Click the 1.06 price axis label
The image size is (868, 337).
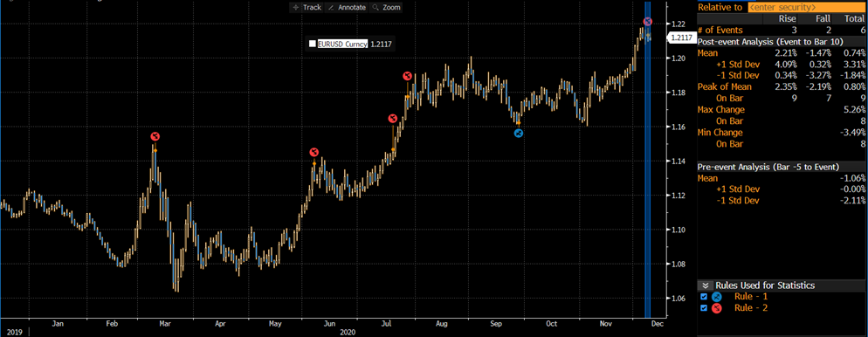pyautogui.click(x=679, y=299)
